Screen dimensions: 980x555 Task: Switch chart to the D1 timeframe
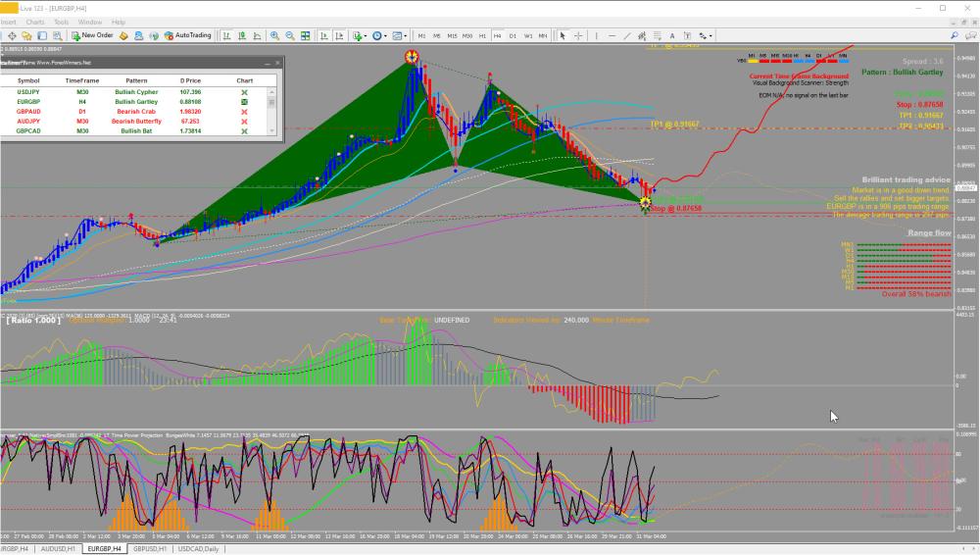[513, 35]
